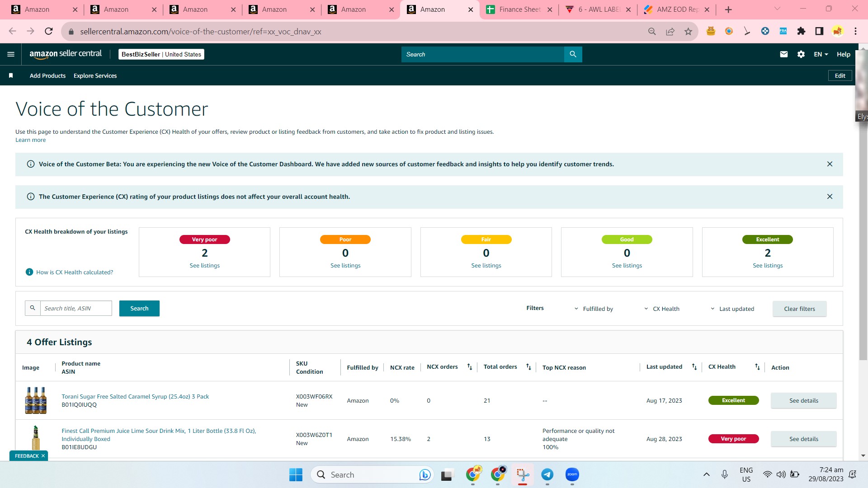Click the browser zoom magnifier icon
The height and width of the screenshot is (488, 868).
pos(652,31)
